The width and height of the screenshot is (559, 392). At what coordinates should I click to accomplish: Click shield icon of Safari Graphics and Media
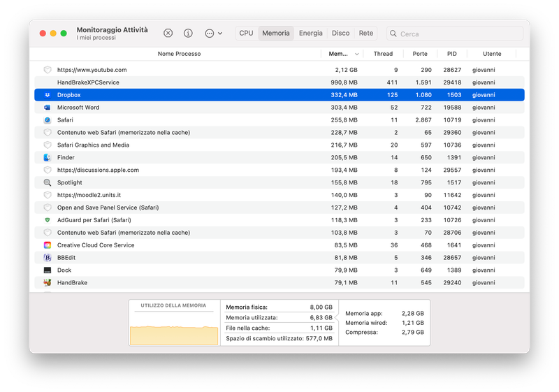48,145
